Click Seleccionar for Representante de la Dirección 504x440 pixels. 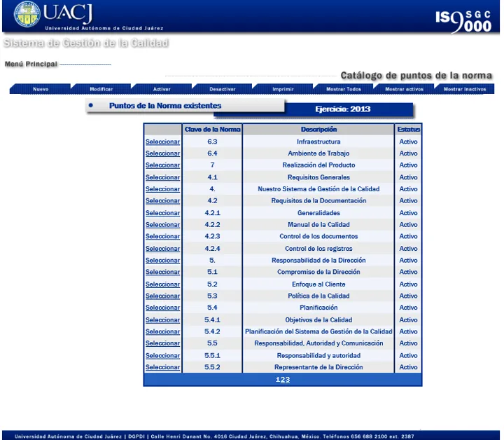pyautogui.click(x=162, y=367)
